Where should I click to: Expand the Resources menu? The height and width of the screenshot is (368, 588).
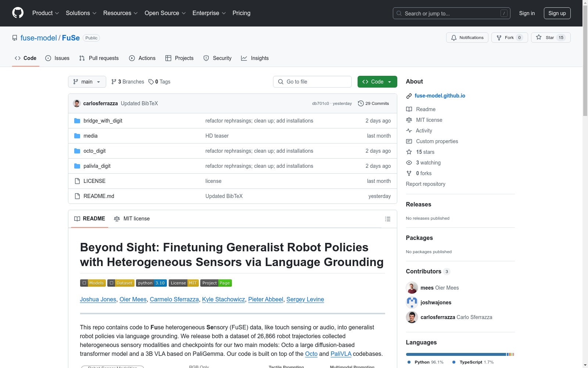coord(121,13)
